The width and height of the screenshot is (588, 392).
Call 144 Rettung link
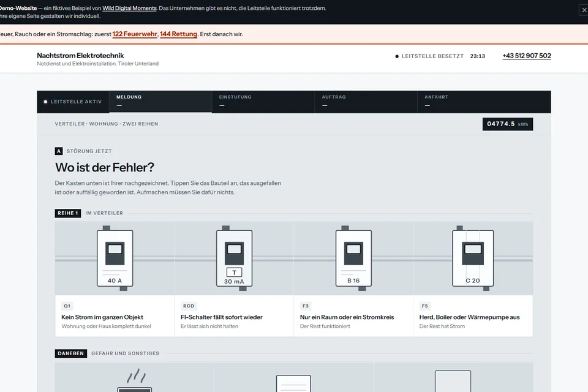[178, 34]
